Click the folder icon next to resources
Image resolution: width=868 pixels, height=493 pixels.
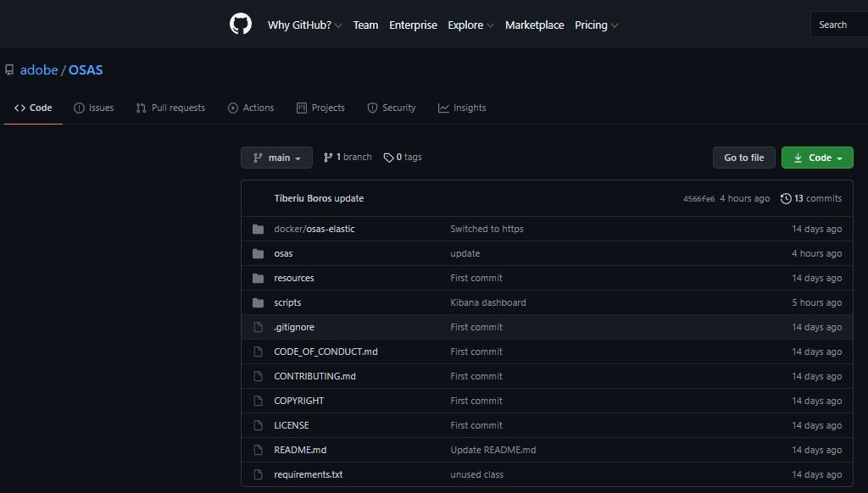(x=258, y=279)
